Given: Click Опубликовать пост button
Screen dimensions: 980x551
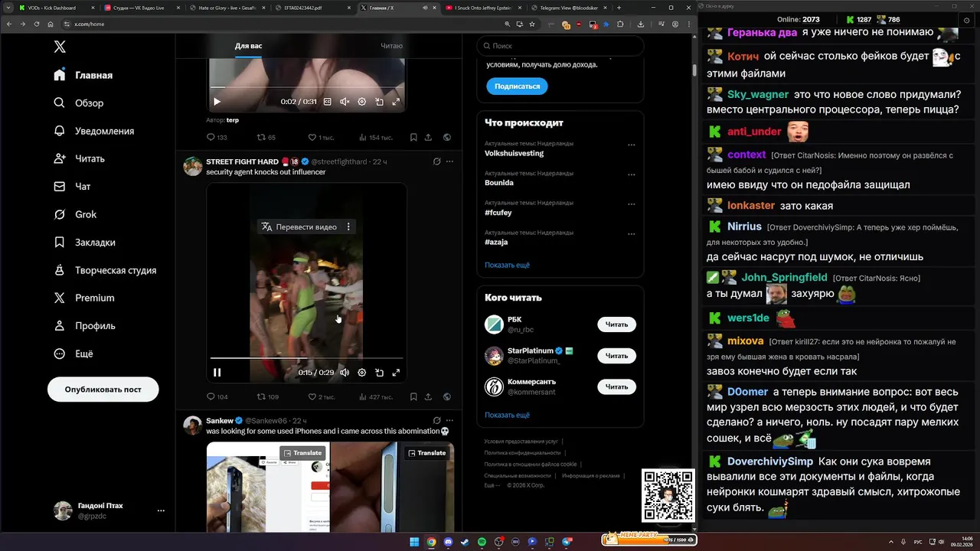Looking at the screenshot, I should tap(103, 389).
